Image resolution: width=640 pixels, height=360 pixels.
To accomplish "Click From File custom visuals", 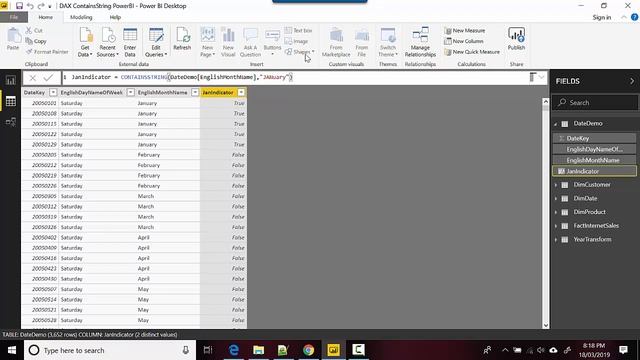I will 362,42.
